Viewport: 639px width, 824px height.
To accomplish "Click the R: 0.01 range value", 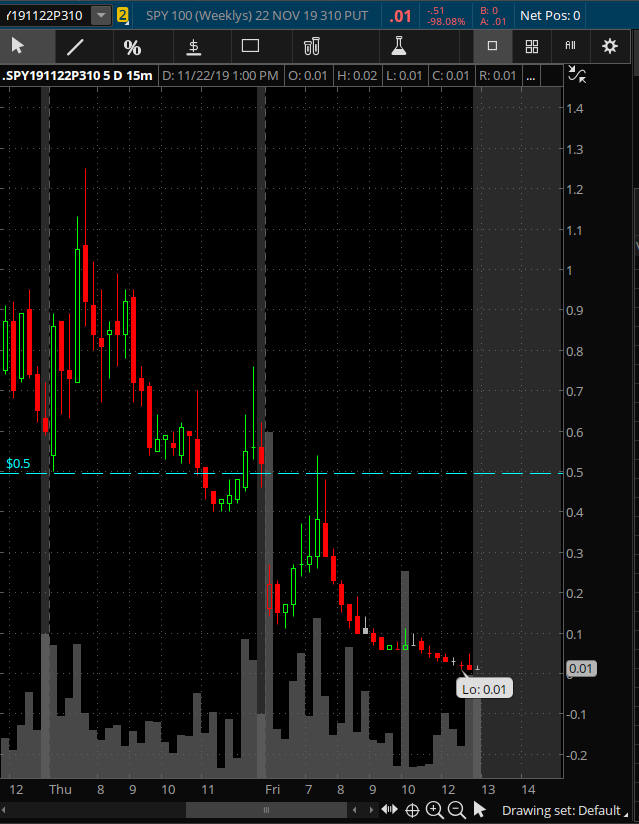I will tap(498, 76).
